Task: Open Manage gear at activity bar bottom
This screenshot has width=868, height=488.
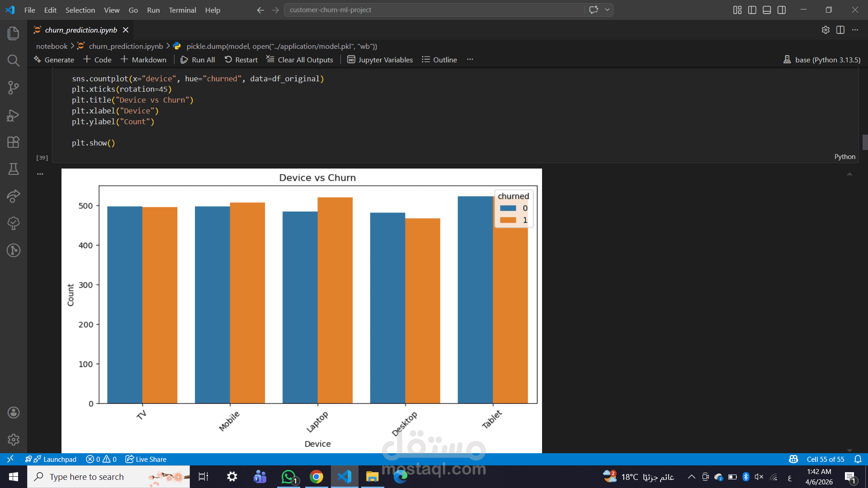Action: click(x=13, y=439)
